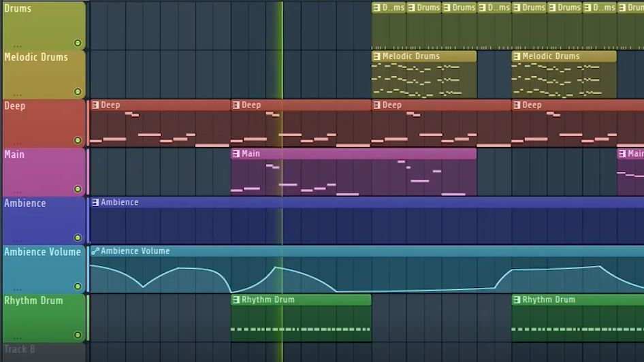Mute the Ambience Volume track
This screenshot has height=362, width=644.
tap(78, 286)
